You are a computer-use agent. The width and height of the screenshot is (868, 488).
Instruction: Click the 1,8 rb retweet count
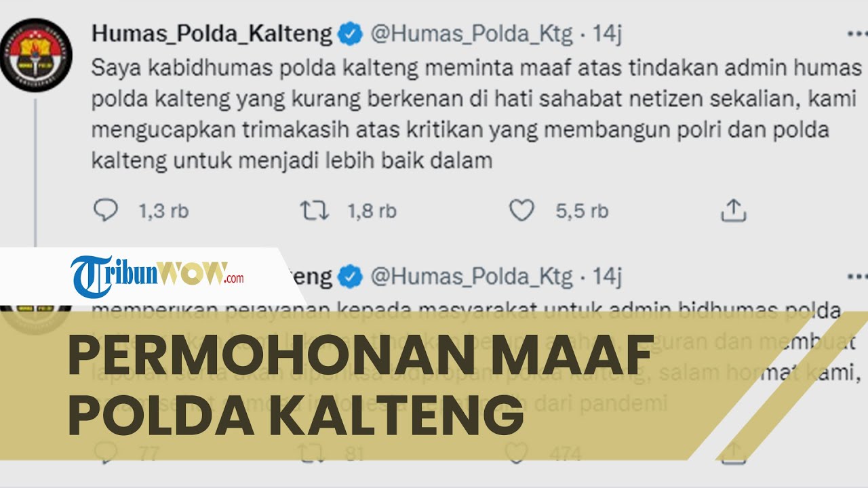coord(372,211)
